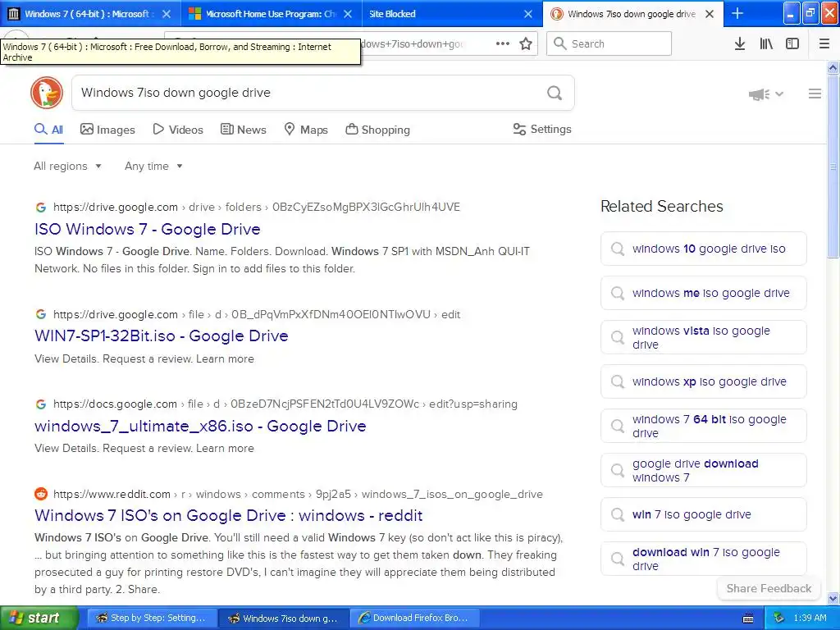Bookmark this page with the star icon

526,44
